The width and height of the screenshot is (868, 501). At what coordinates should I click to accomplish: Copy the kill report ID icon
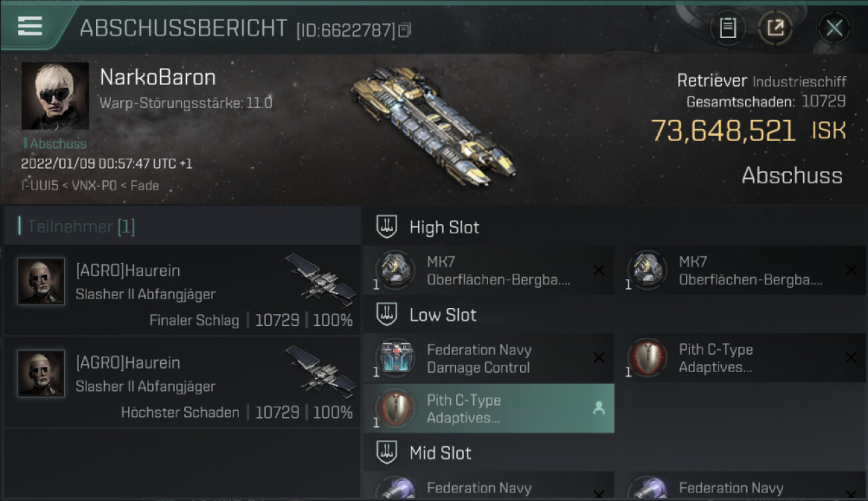(405, 30)
